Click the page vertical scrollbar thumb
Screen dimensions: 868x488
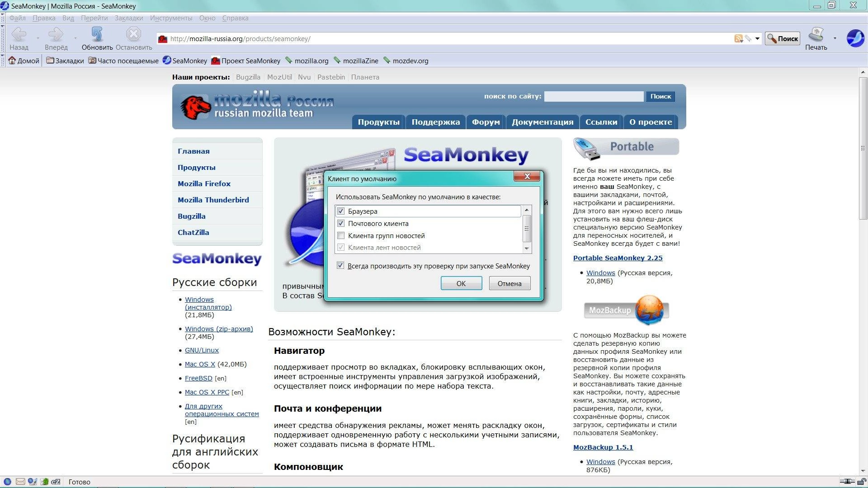863,148
